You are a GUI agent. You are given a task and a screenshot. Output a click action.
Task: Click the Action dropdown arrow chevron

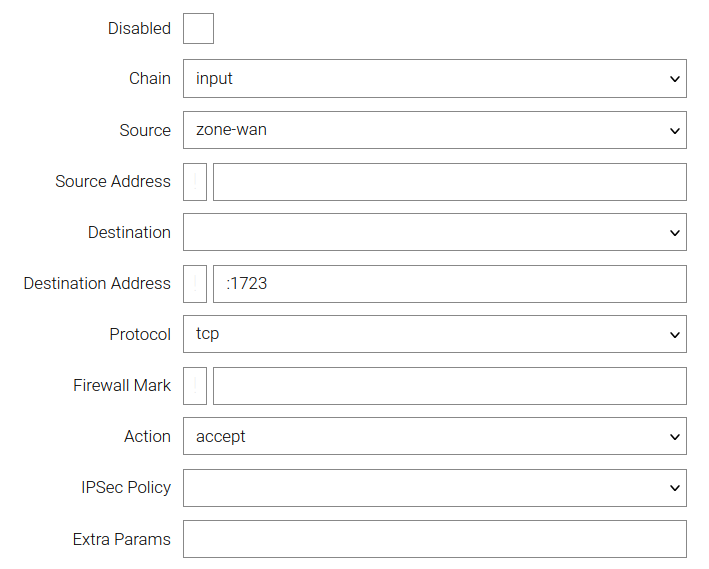coord(674,436)
